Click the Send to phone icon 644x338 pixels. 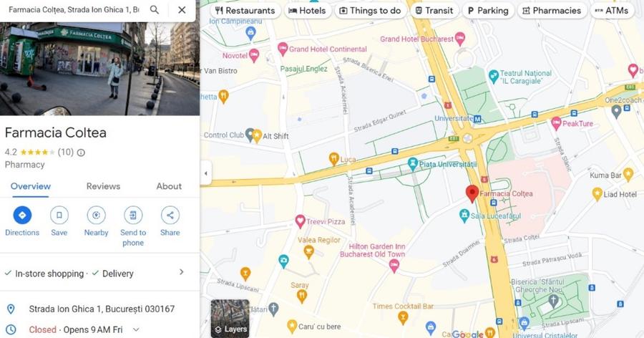133,215
